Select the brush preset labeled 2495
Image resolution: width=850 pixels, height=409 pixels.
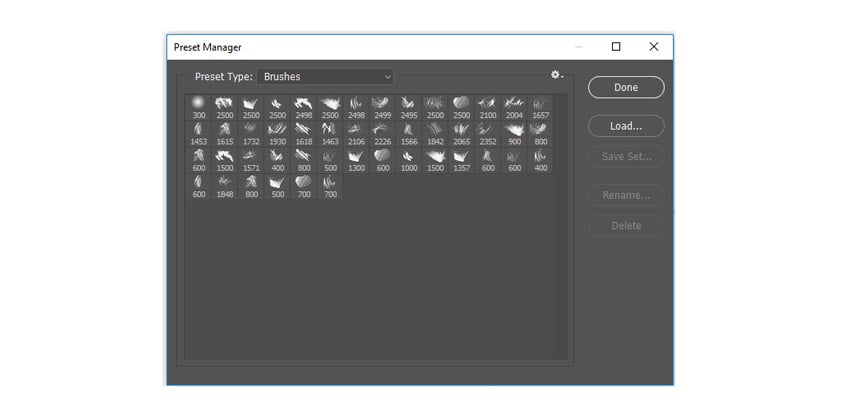click(409, 107)
